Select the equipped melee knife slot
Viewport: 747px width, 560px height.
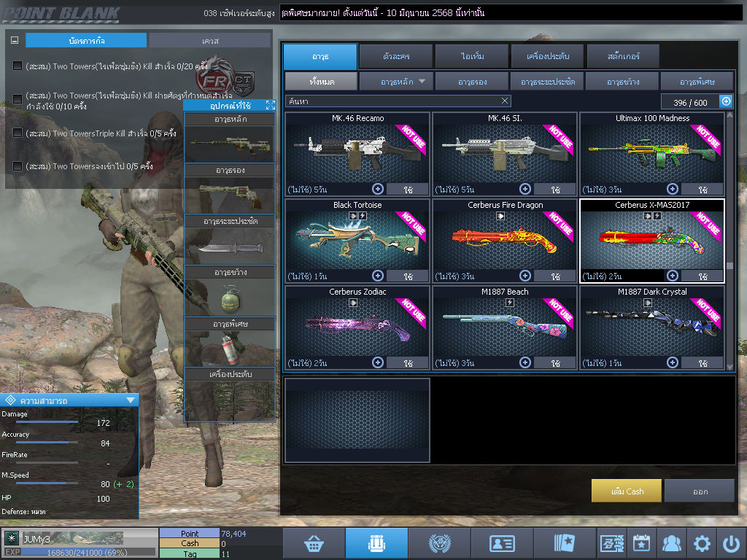tap(230, 246)
